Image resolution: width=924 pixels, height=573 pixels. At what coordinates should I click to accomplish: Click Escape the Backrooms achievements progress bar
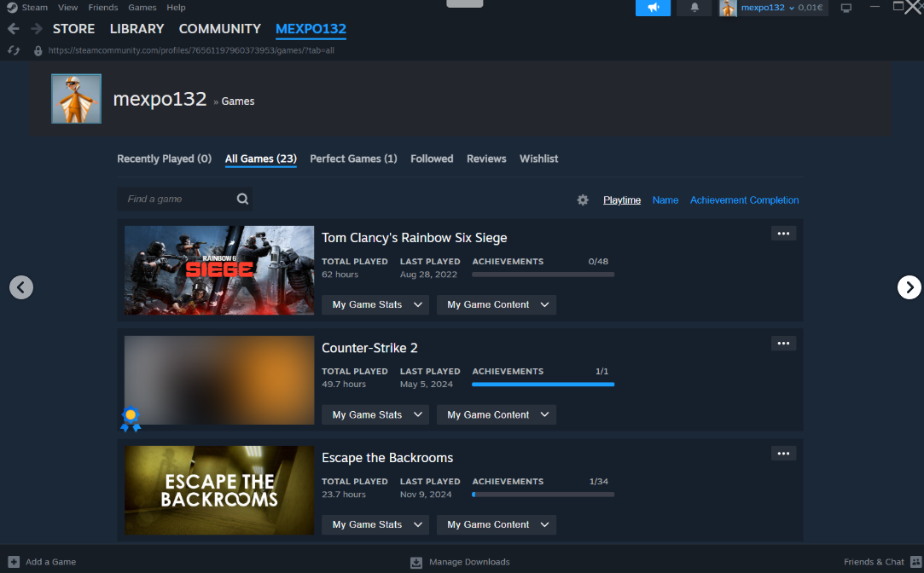point(543,495)
